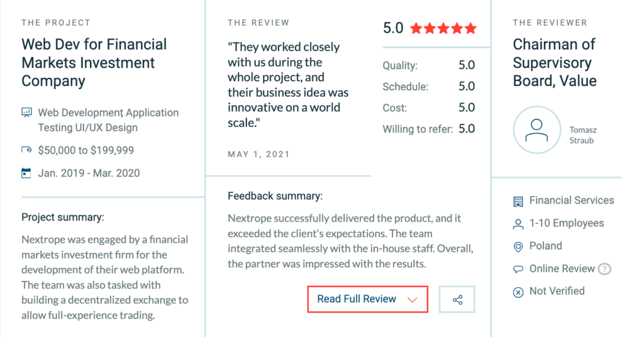The image size is (644, 337).
Task: Click the Poland location pin icon
Action: coord(518,246)
